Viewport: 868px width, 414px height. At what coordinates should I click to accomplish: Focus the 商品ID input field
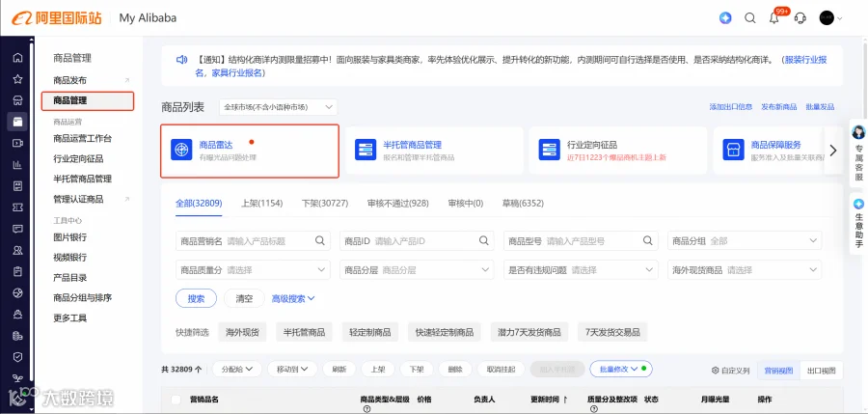click(417, 241)
